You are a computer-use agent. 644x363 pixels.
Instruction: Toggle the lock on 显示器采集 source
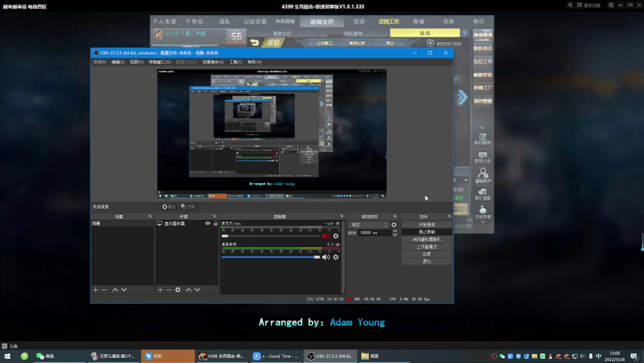click(215, 223)
